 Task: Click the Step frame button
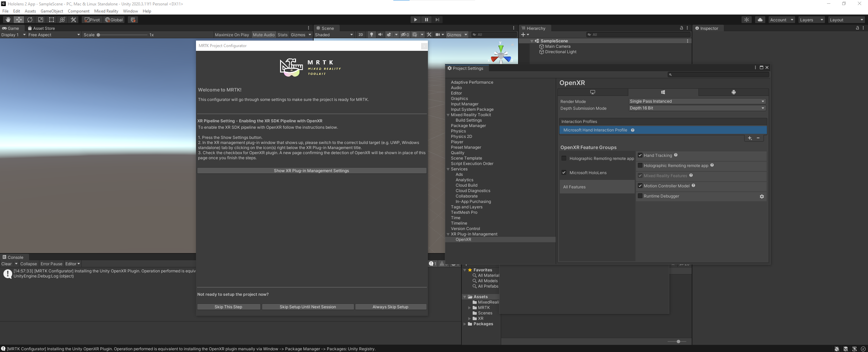(437, 20)
